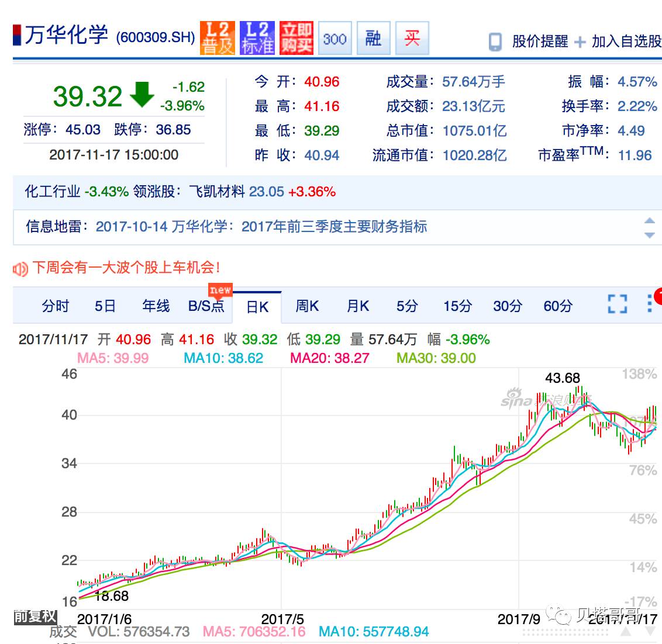
Task: Switch to the 周K weekly tab
Action: tap(307, 306)
